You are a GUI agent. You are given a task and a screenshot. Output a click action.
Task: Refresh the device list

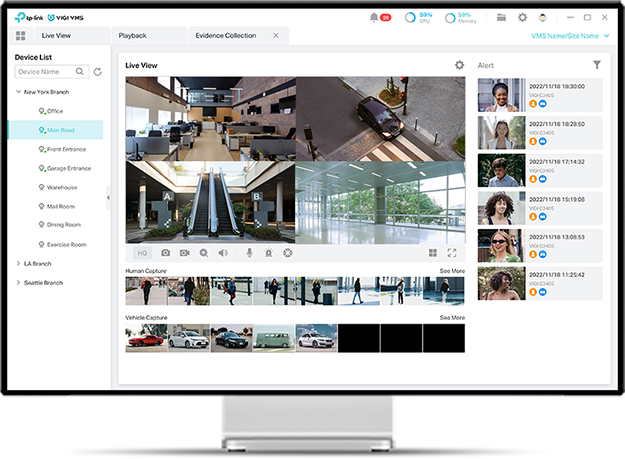pos(97,72)
